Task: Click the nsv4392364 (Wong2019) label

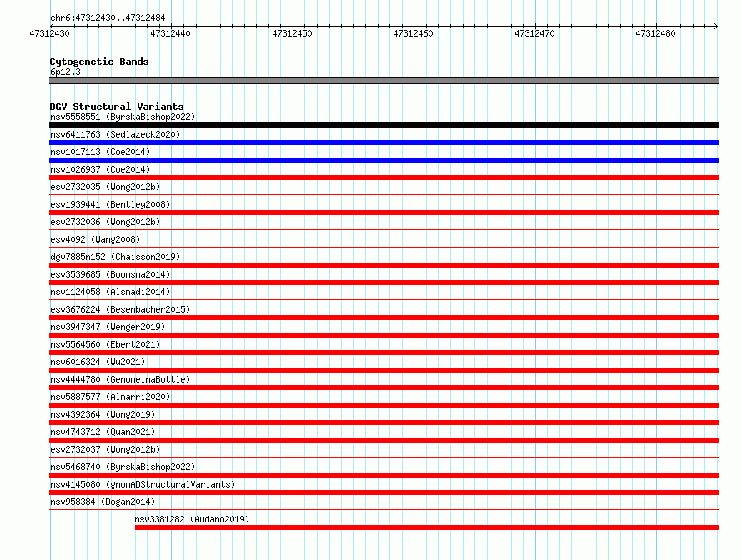Action: 103,414
